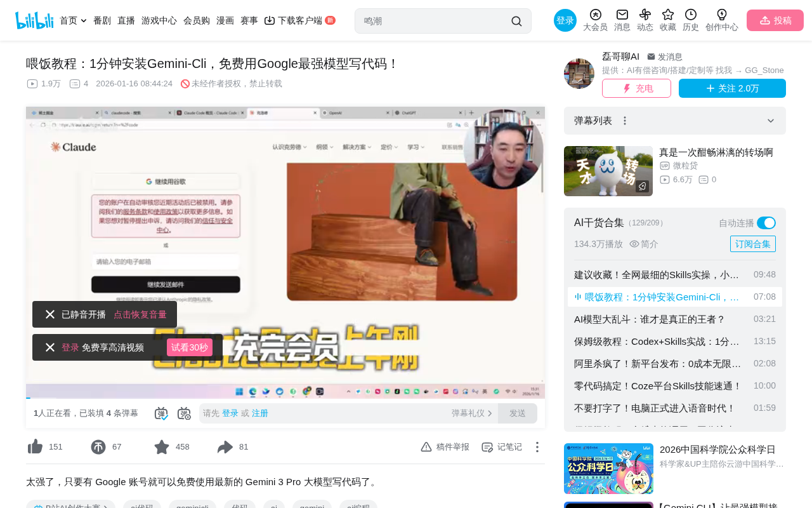Open the 消息 messages icon
The height and width of the screenshot is (508, 812).
tap(622, 15)
